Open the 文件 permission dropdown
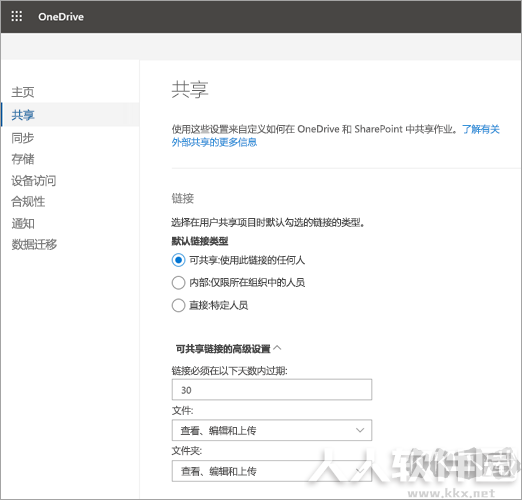This screenshot has height=500, width=522. coord(272,430)
